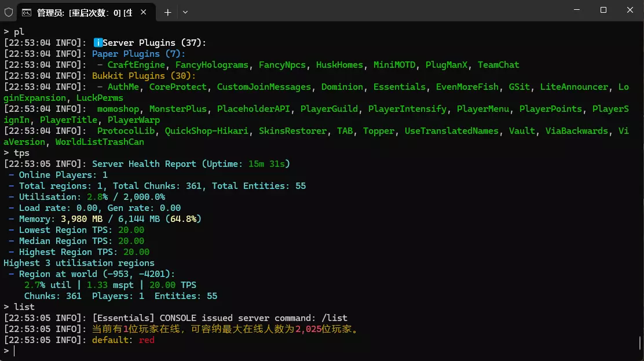The image size is (644, 361).
Task: Click the PlayerGuild plugin name
Action: tap(329, 109)
